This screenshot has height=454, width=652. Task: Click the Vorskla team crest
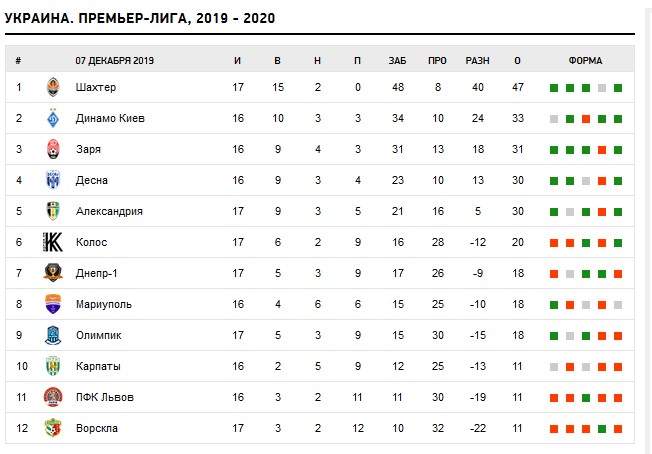pos(53,428)
